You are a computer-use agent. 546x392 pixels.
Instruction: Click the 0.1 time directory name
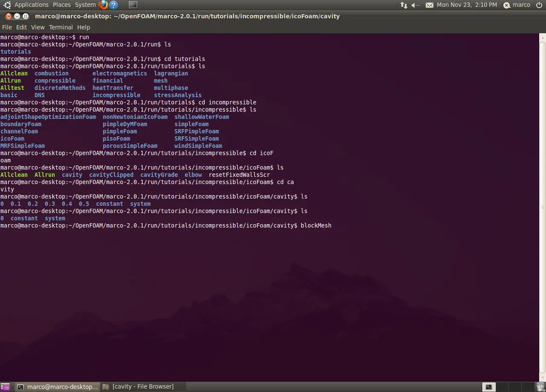coord(16,204)
